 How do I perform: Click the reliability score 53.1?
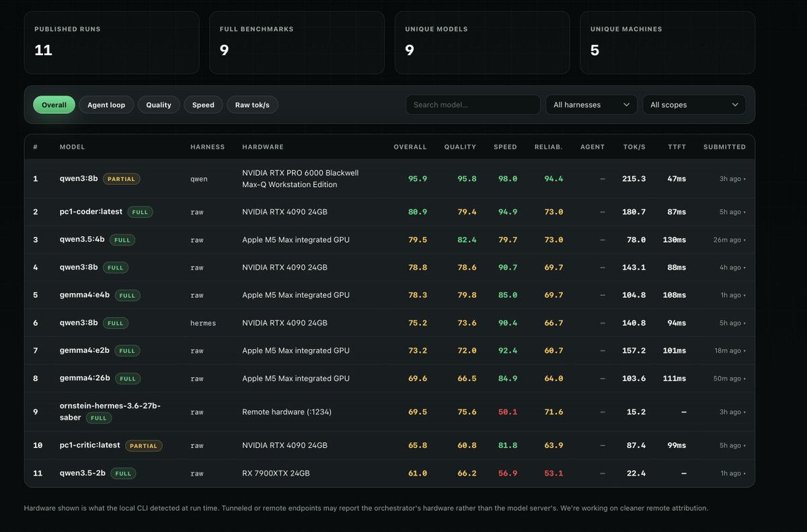point(553,473)
